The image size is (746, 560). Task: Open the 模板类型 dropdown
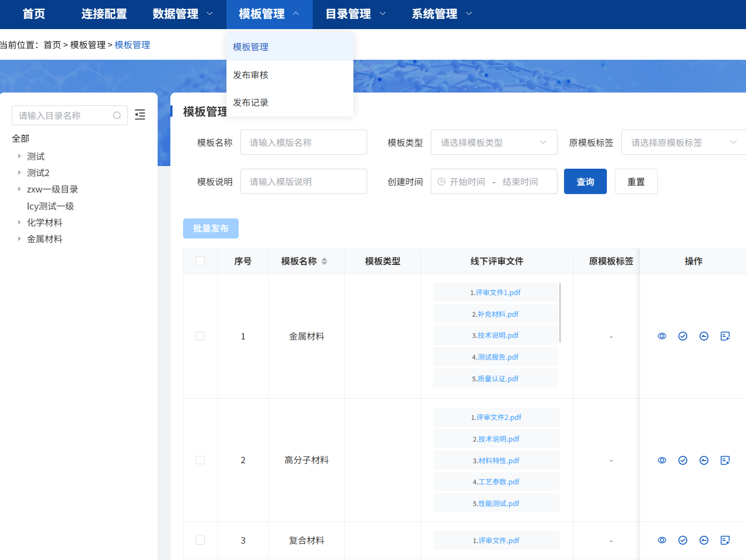click(x=494, y=143)
